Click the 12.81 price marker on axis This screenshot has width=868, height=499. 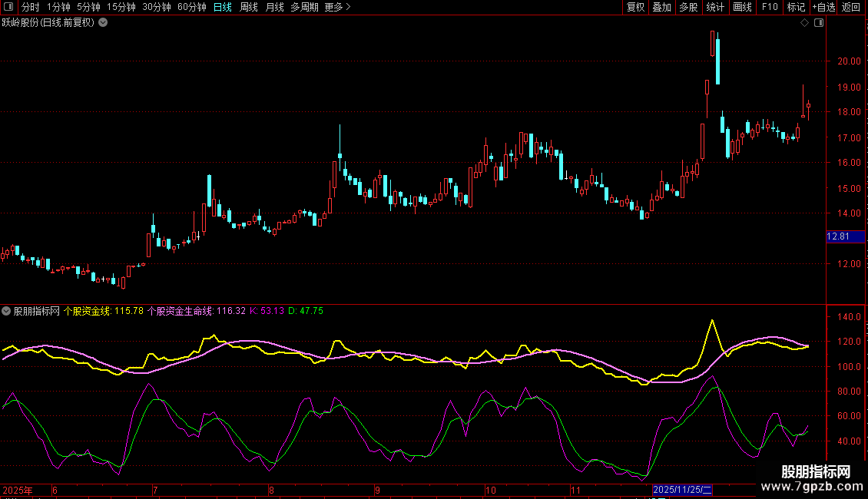[x=838, y=236]
